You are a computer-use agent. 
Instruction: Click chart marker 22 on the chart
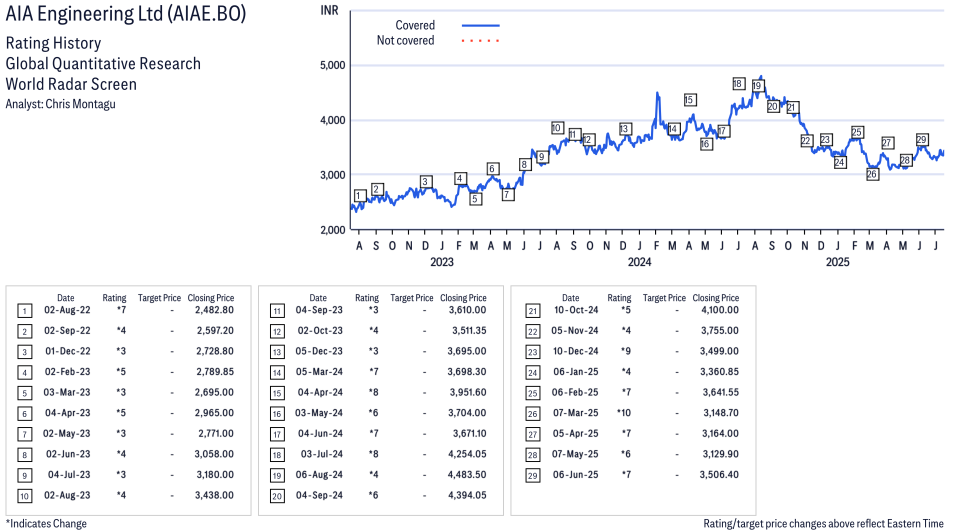point(806,141)
